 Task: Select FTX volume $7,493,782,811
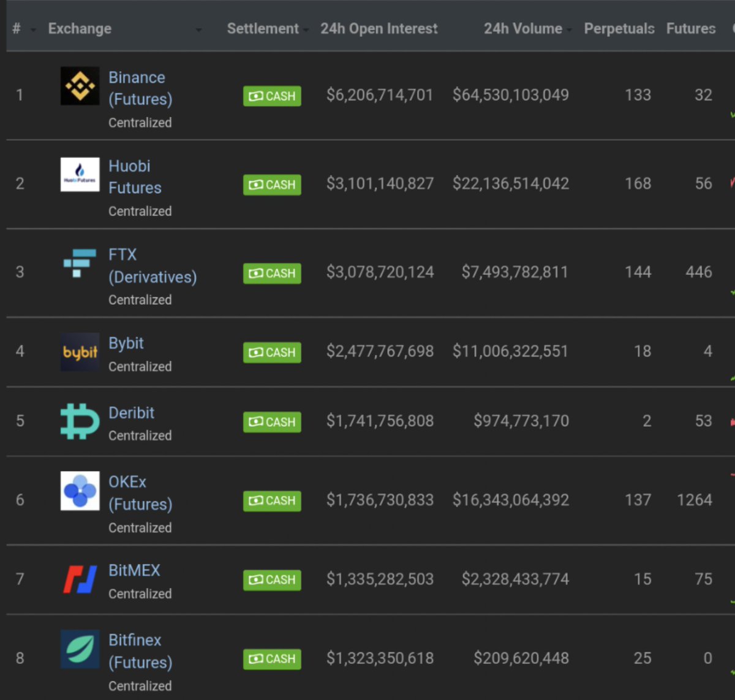tap(515, 272)
